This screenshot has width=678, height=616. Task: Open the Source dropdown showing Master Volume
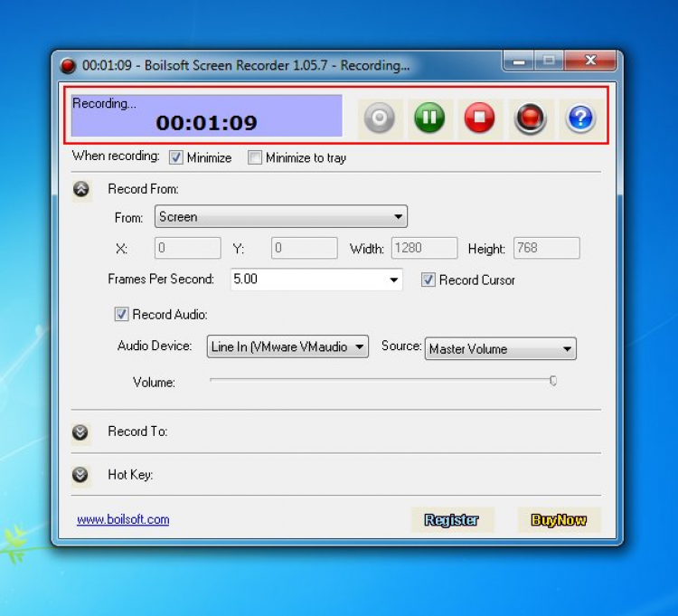501,348
